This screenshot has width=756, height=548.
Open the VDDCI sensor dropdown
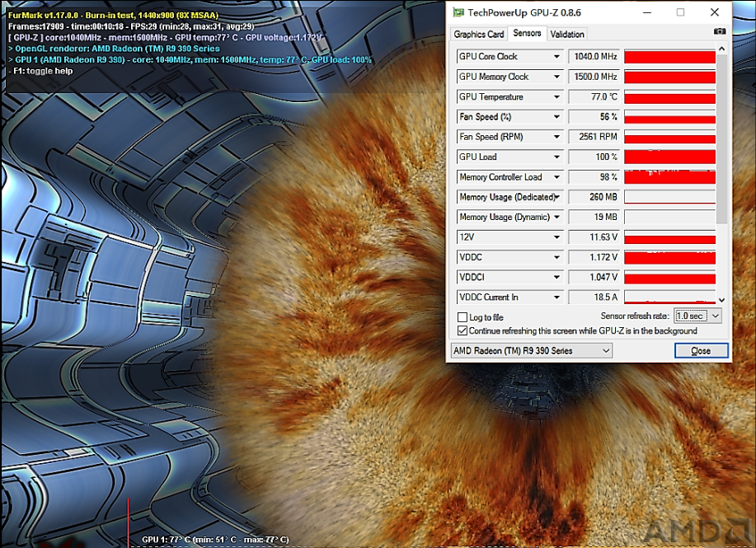pos(556,277)
